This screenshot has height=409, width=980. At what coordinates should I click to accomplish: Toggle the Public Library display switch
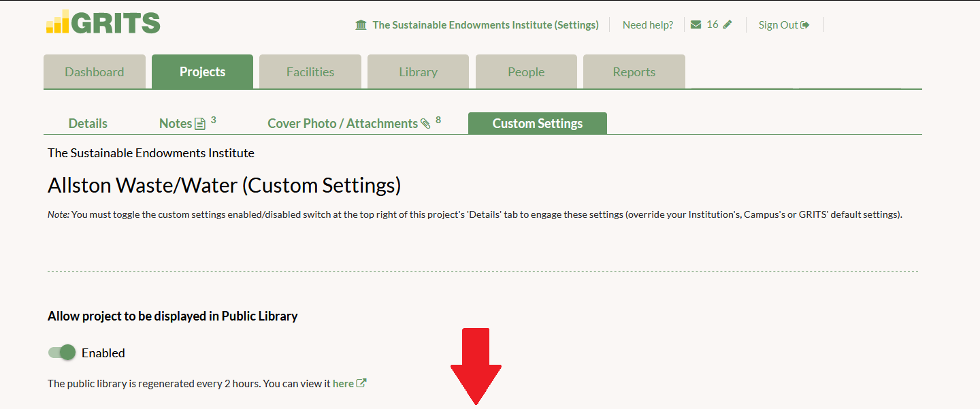[x=62, y=353]
